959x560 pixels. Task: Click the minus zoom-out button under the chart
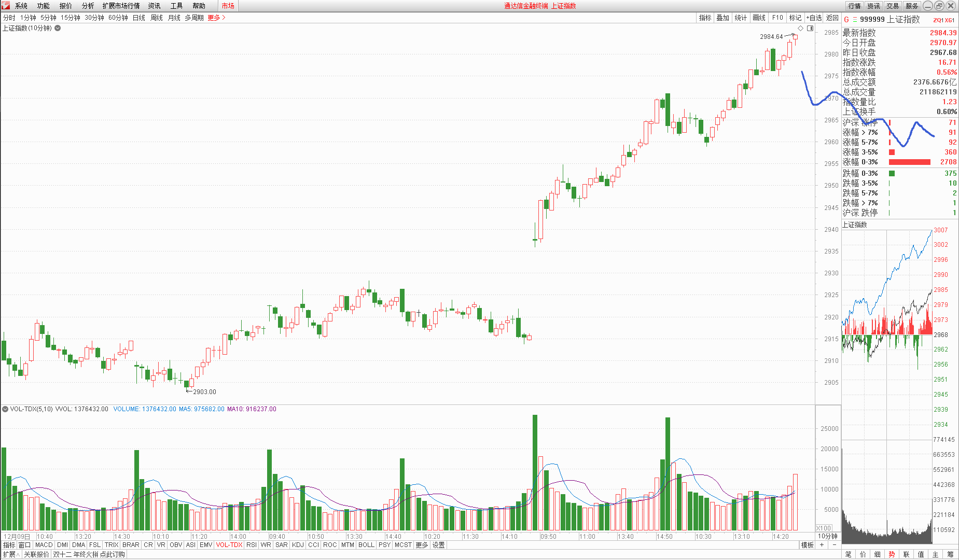click(x=834, y=545)
